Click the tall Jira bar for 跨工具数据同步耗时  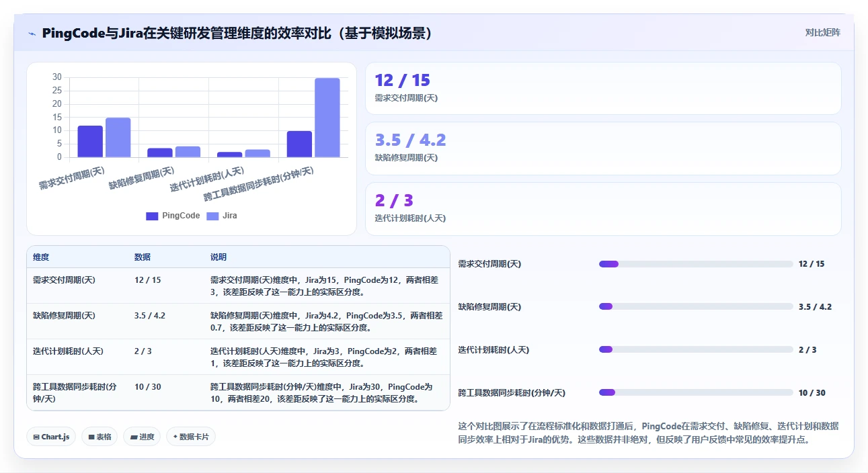(x=327, y=118)
